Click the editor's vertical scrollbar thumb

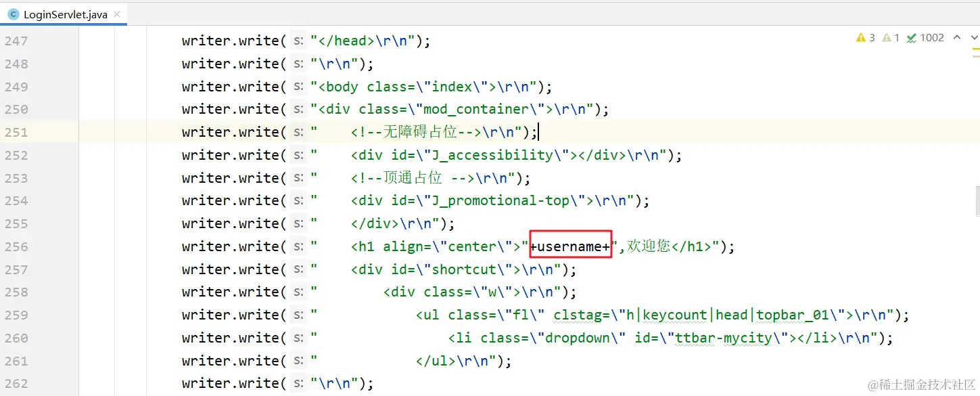pos(977,202)
